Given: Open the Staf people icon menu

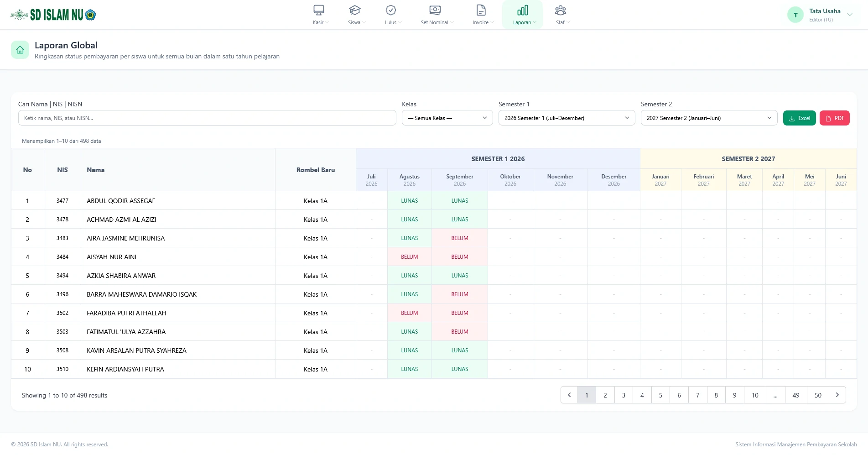Looking at the screenshot, I should [561, 10].
